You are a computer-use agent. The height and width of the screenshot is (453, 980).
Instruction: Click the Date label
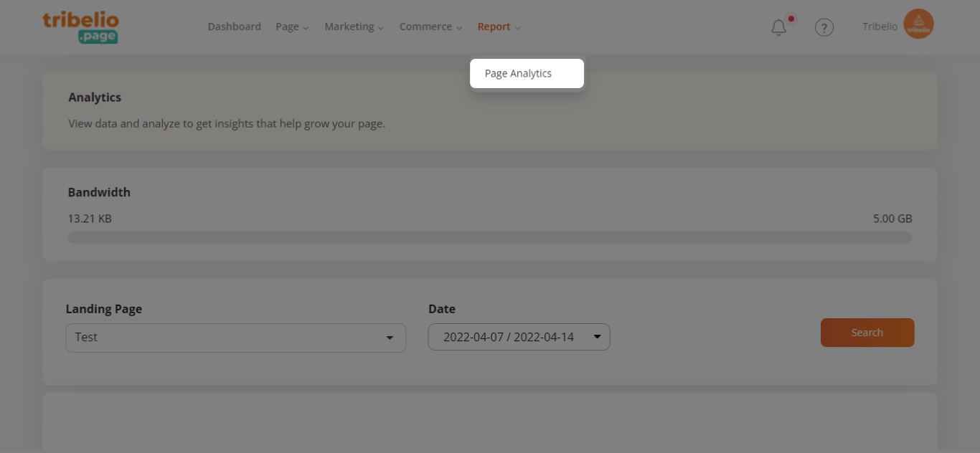coord(442,309)
